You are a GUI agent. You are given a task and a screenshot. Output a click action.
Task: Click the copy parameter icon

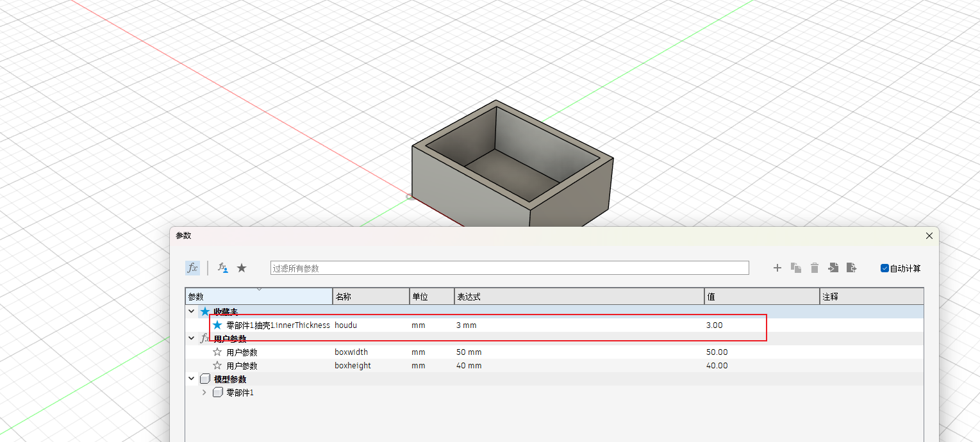(x=796, y=268)
